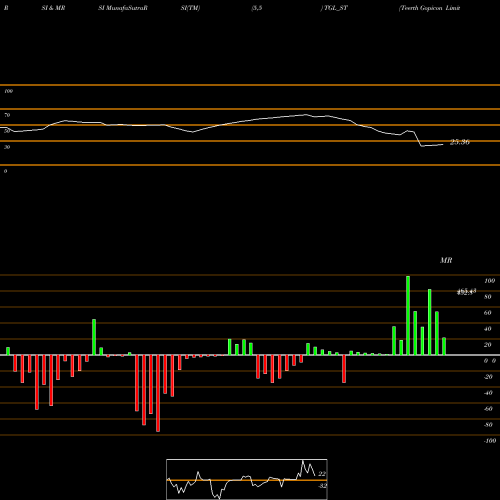Select the 'SI(TM)' header label

(x=190, y=8)
